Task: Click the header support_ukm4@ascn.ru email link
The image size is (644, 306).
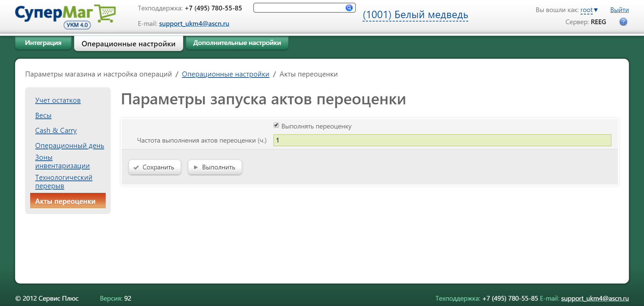Action: click(194, 23)
